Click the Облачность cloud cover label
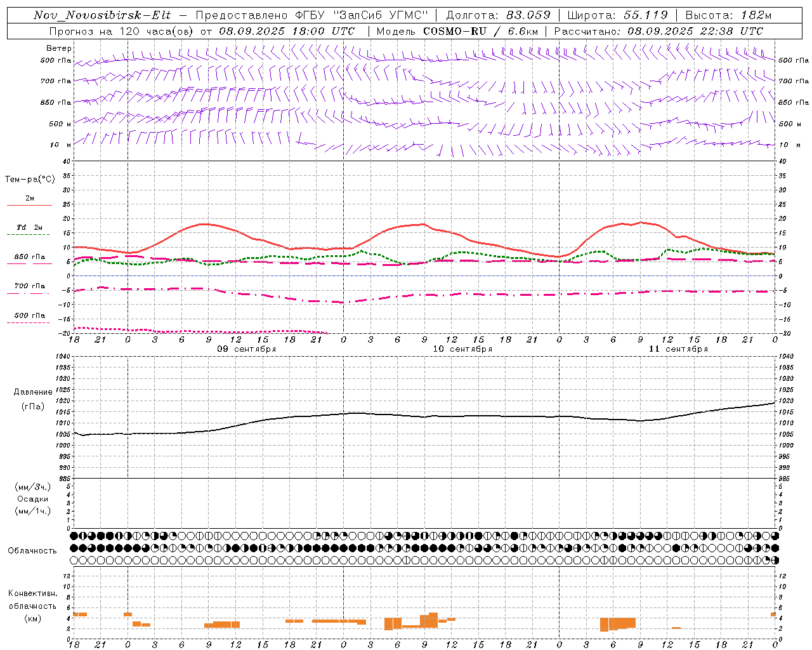The height and width of the screenshot is (650, 812). point(32,550)
